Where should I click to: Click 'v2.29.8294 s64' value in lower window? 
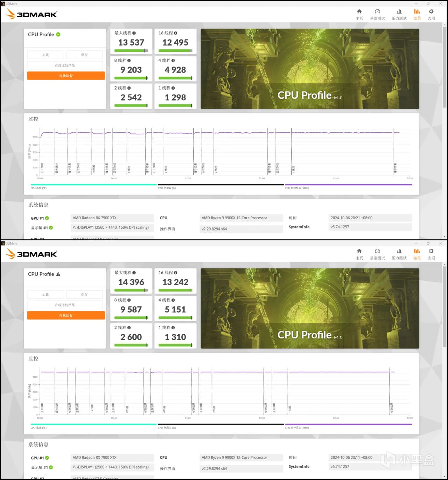214,468
